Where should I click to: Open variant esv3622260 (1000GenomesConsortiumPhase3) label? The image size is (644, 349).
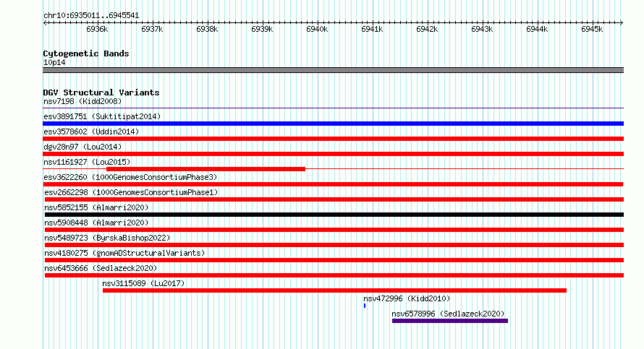(130, 177)
